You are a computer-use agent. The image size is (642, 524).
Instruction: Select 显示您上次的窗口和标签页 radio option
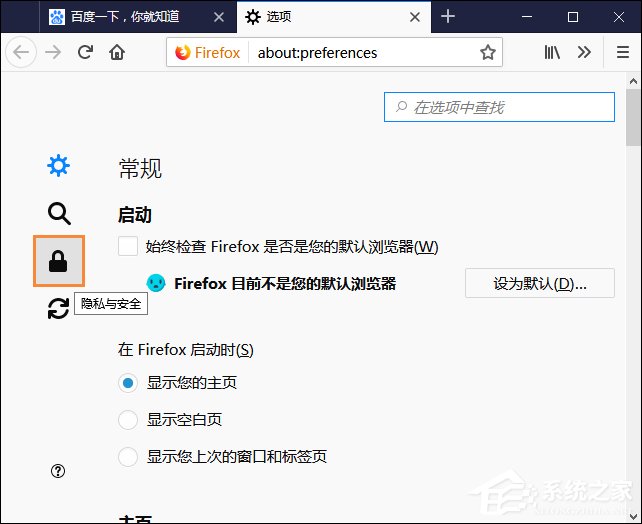tap(128, 457)
